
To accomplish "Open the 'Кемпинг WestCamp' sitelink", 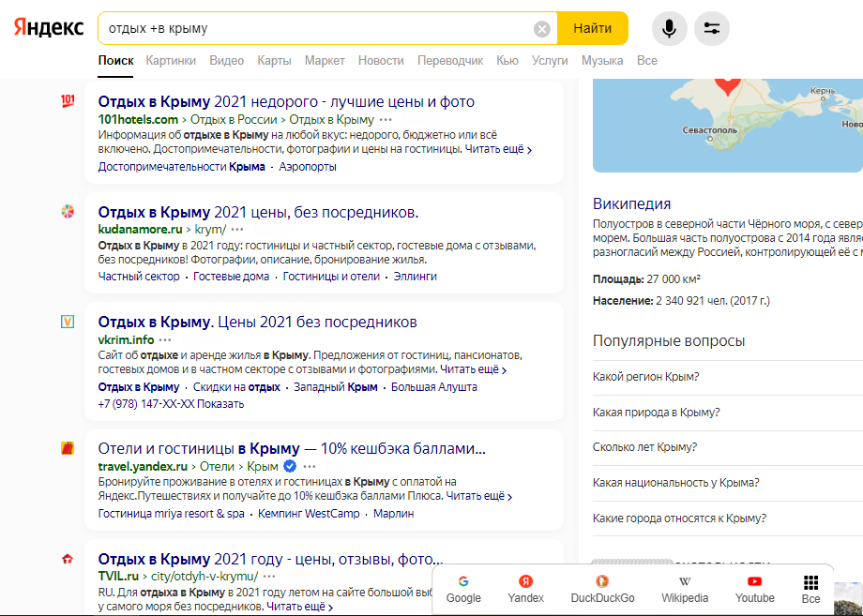I will (x=309, y=514).
